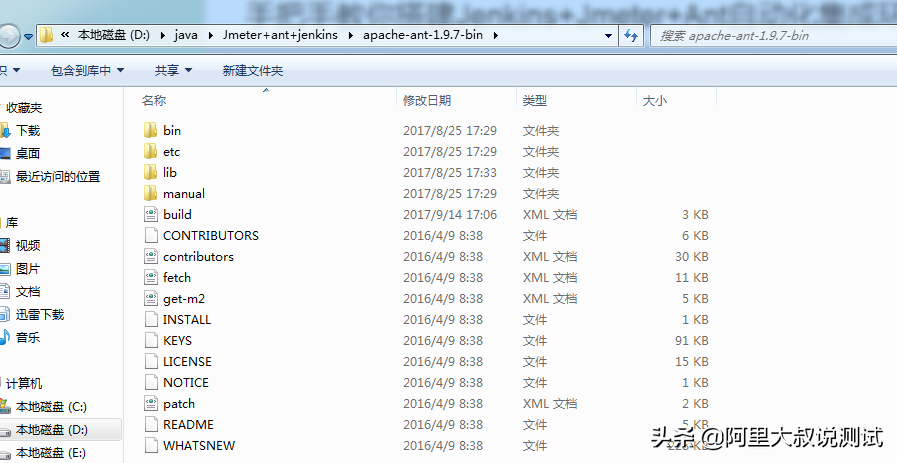Expand arrow after Jmeter+ant+jenkins breadcrumb

(x=350, y=35)
